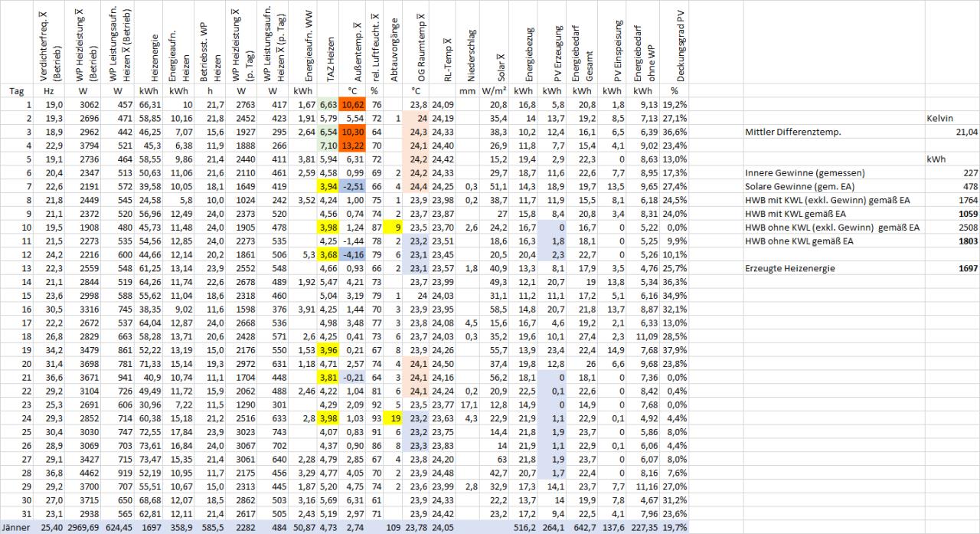
Task: Select the 'Tag' header cell
Action: pyautogui.click(x=17, y=90)
